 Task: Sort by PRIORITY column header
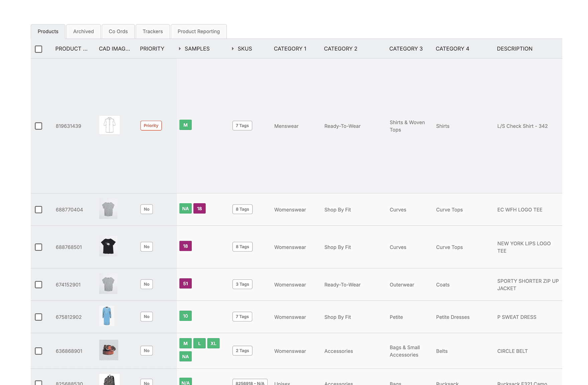[152, 49]
